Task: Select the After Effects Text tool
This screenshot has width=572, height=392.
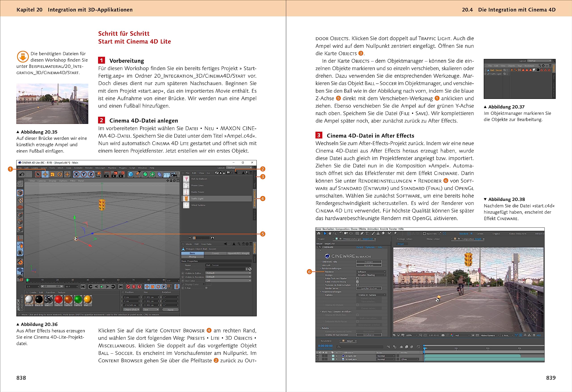Action: pyautogui.click(x=367, y=233)
